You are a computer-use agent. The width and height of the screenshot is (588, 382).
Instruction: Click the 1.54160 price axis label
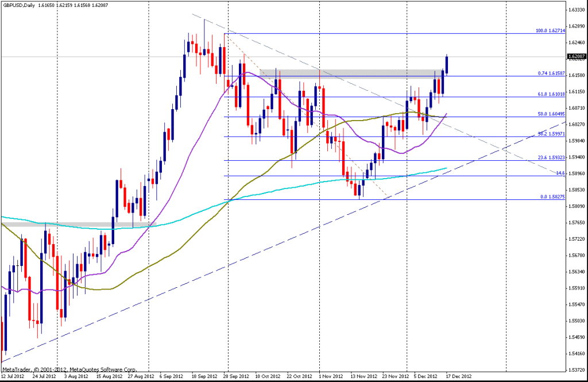575,353
